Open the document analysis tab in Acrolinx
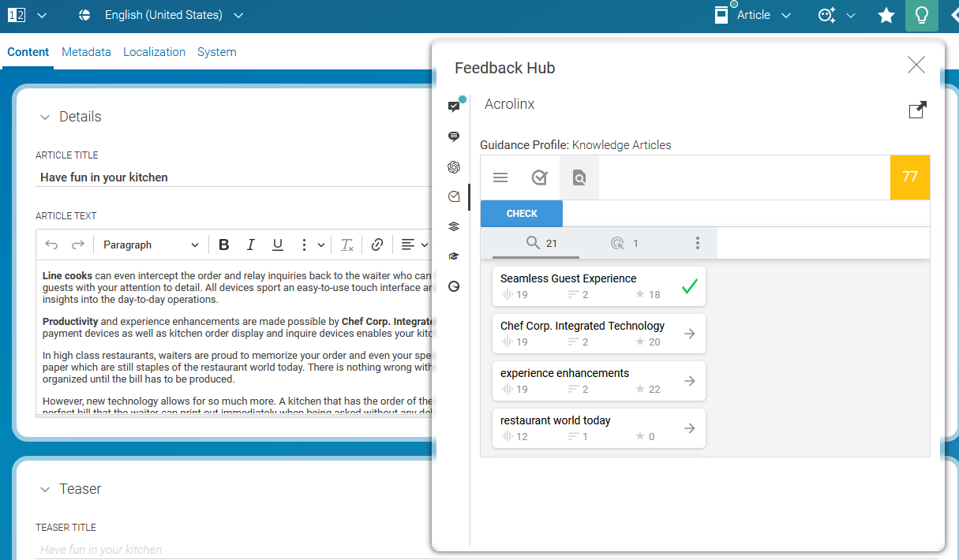The image size is (959, 560). [x=579, y=177]
